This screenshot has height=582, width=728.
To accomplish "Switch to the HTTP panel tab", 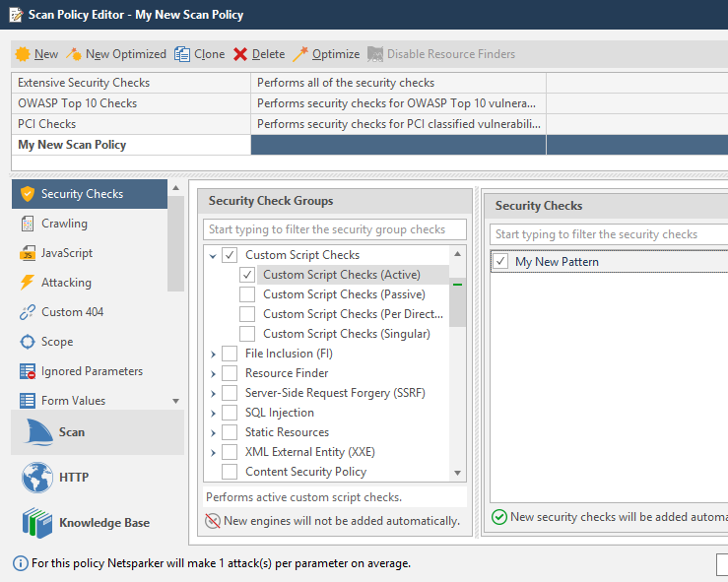I will pos(73,478).
